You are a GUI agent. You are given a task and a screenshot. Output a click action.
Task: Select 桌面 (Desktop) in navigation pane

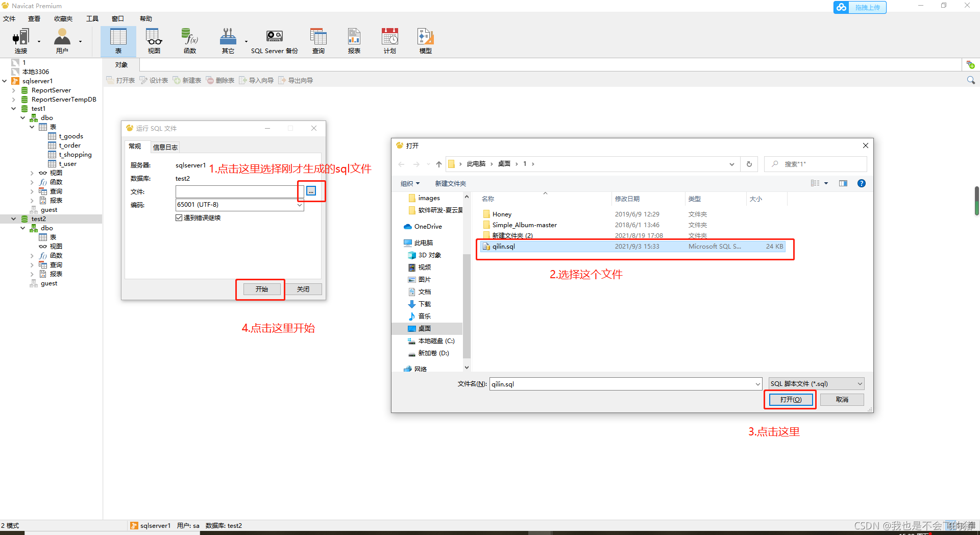pos(427,328)
